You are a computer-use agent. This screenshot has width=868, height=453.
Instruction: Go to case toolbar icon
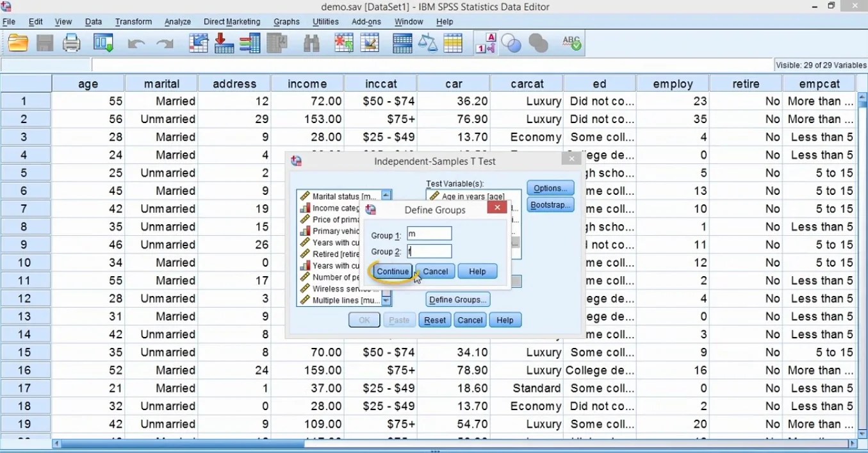[200, 44]
